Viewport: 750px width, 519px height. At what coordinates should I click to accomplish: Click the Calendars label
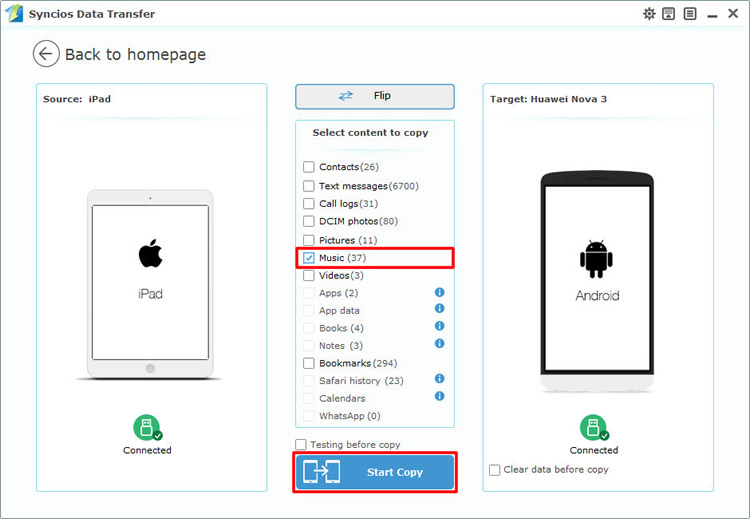(342, 398)
